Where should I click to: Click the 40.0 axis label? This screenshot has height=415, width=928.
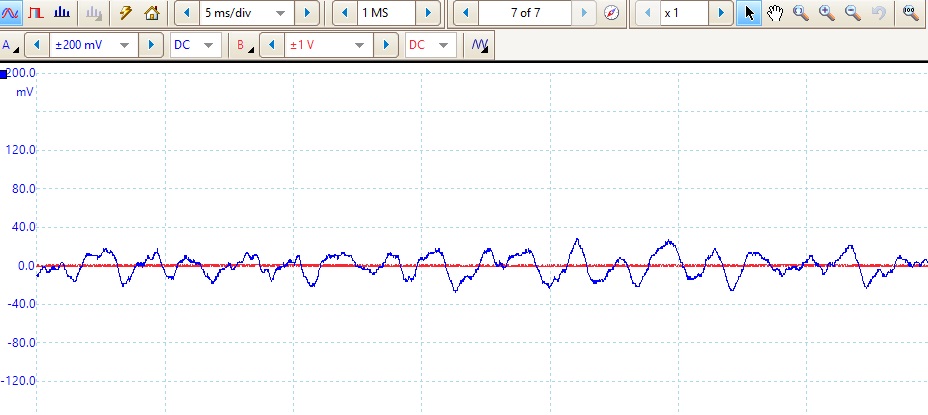[22, 227]
